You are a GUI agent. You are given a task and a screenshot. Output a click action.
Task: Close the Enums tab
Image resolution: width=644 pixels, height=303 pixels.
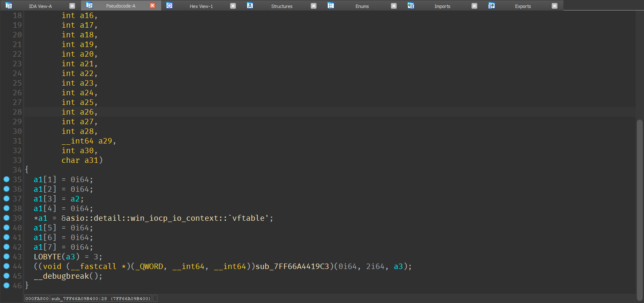(394, 6)
